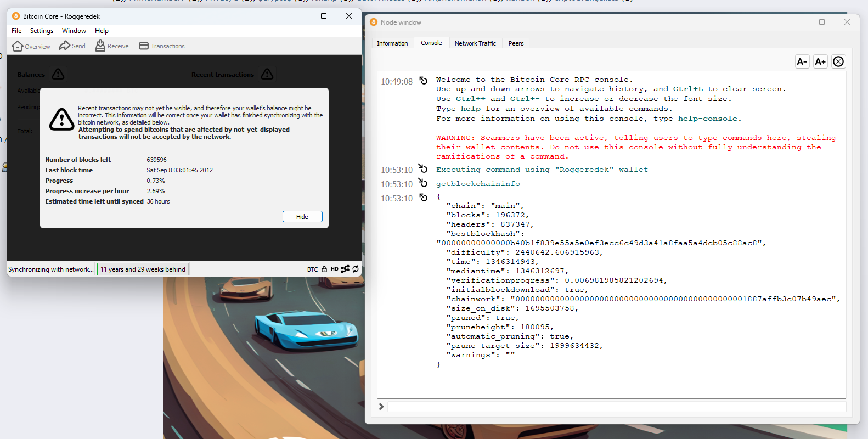The image size is (868, 439).
Task: Click the 'Synchronizing with network...' status label
Action: pos(51,269)
